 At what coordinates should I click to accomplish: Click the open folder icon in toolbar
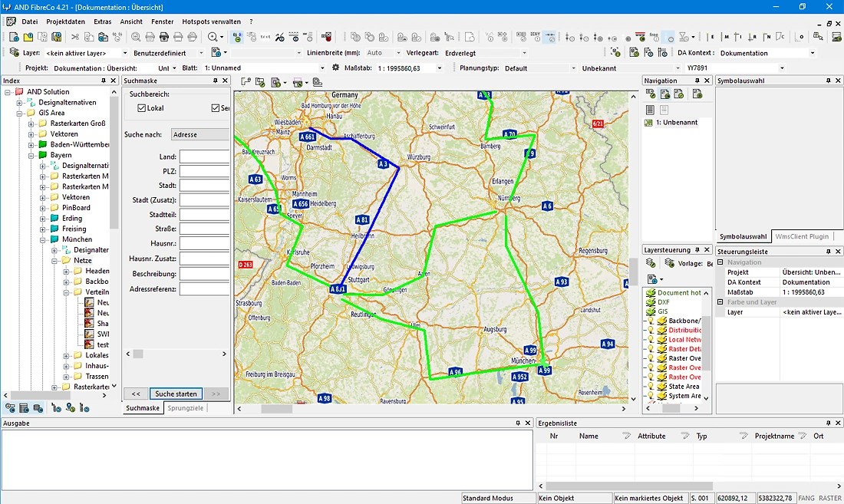(28, 37)
